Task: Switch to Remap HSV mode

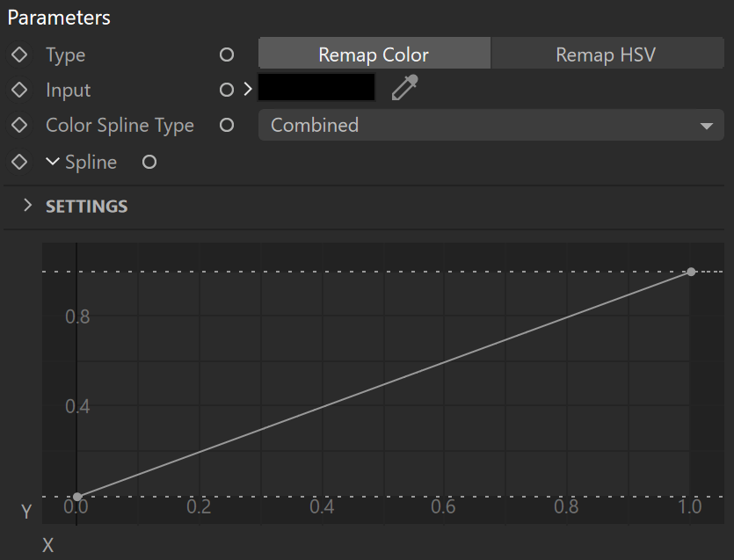Action: [607, 55]
